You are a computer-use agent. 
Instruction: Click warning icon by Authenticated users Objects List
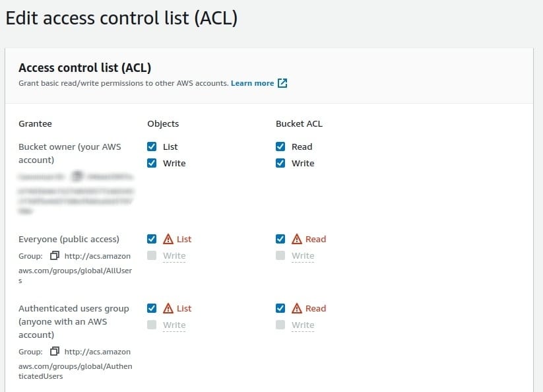pyautogui.click(x=168, y=308)
